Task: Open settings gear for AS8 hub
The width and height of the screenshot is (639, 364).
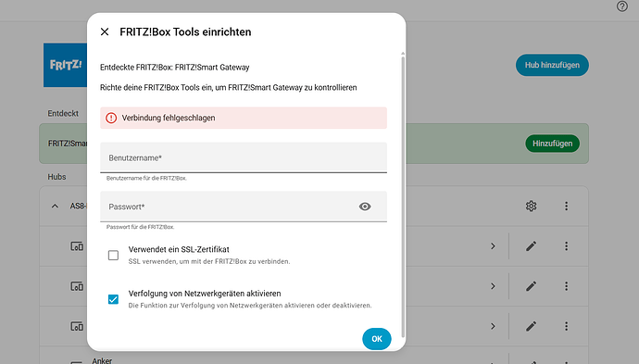Action: tap(531, 207)
